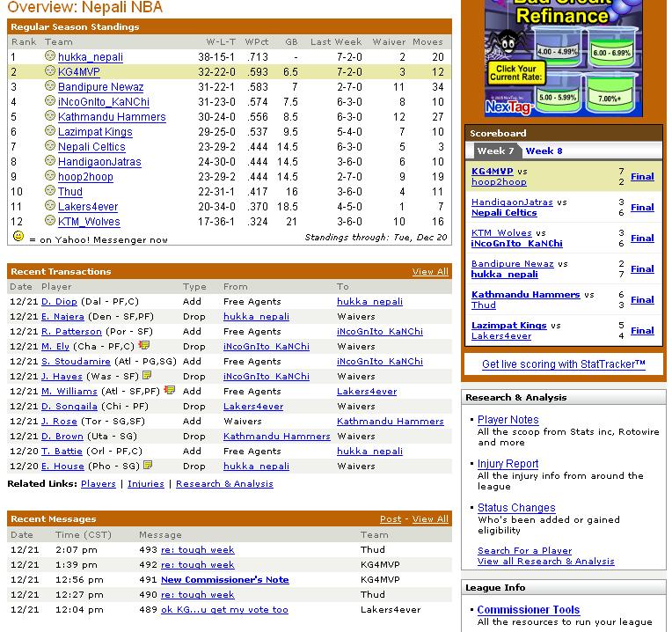Click the Messenger smiley icon next to Nepali Celtics
Viewport: 672px width, 632px height.
[x=50, y=146]
